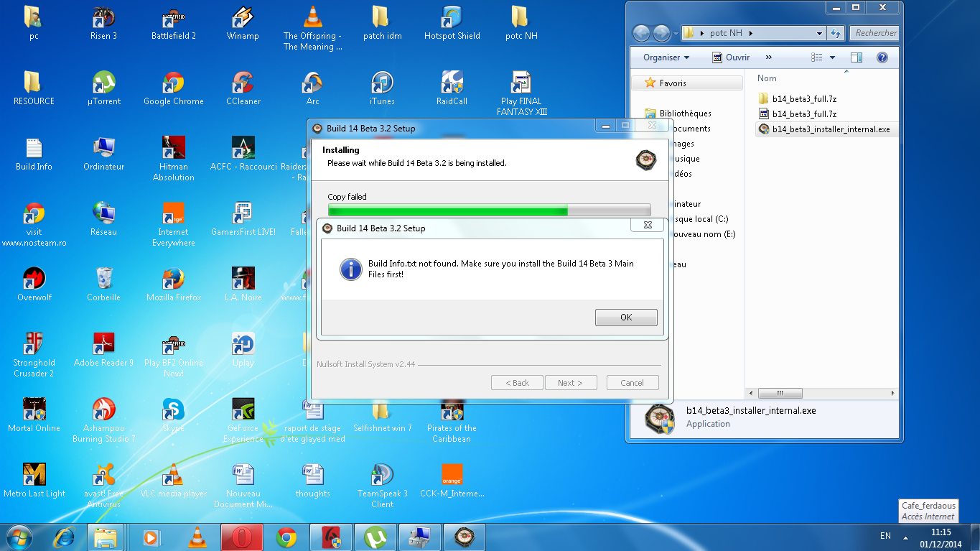Open Google Chrome desktop shortcut
Viewport: 980px width, 551px height.
pos(173,89)
